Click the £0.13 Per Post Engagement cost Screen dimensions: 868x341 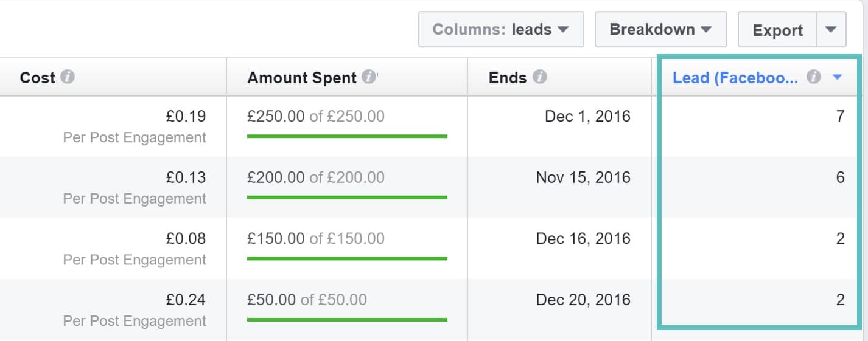point(186,177)
